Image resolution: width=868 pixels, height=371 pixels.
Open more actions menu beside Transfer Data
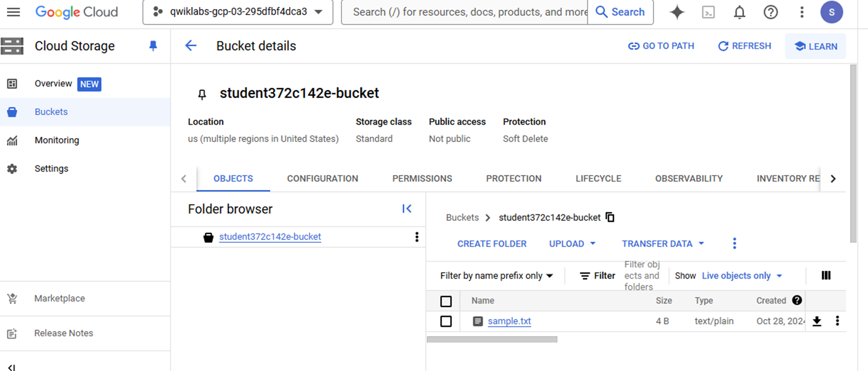735,243
